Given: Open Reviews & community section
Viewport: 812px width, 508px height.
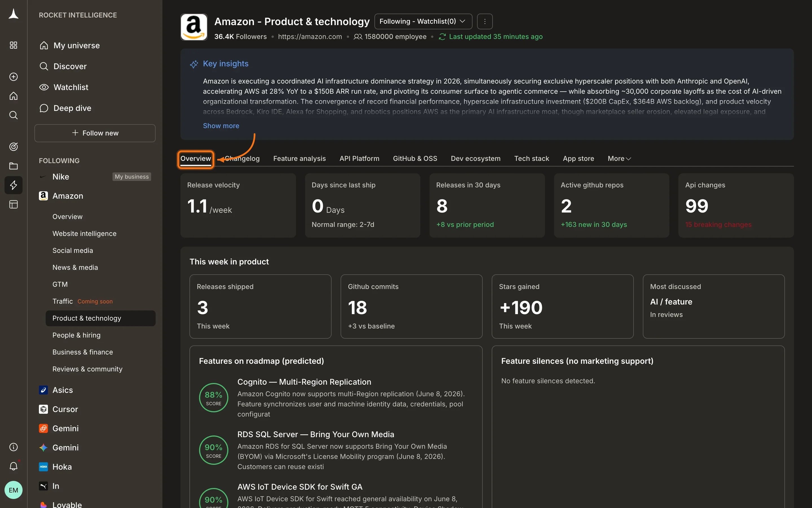Looking at the screenshot, I should point(87,369).
